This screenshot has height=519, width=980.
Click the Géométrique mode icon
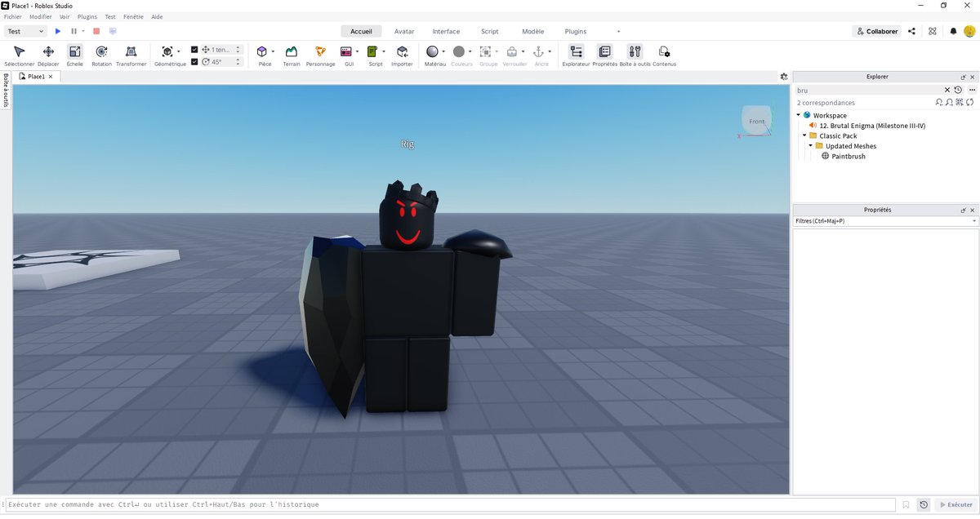[167, 51]
